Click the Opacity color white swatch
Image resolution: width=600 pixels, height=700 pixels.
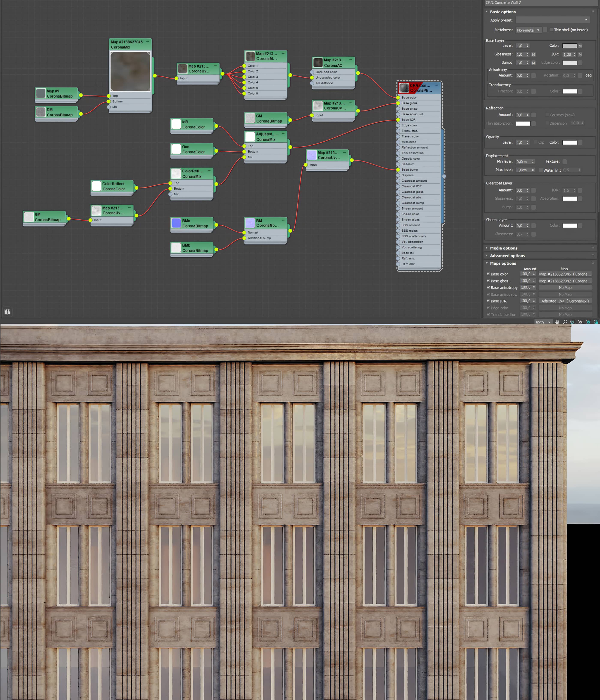coord(570,143)
